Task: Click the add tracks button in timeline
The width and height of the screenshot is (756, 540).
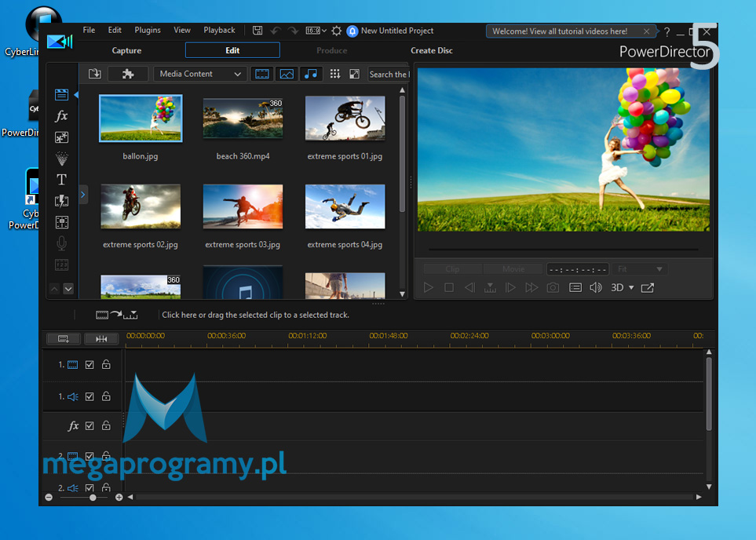Action: click(64, 339)
